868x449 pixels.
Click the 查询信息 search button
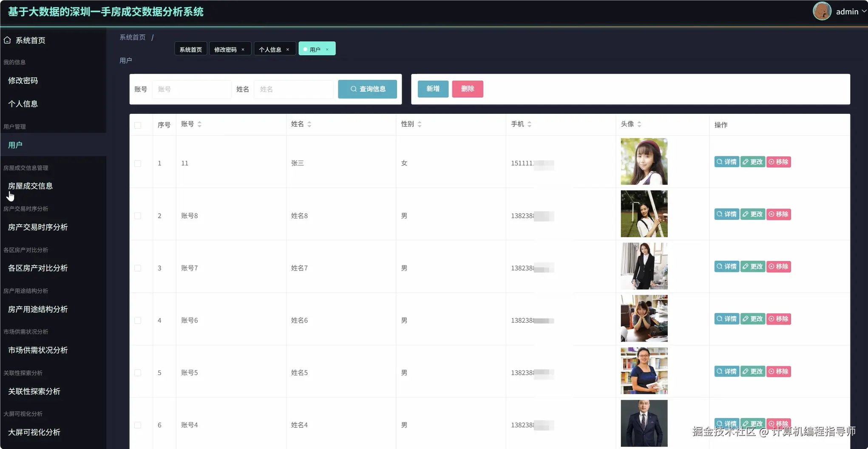(x=367, y=89)
